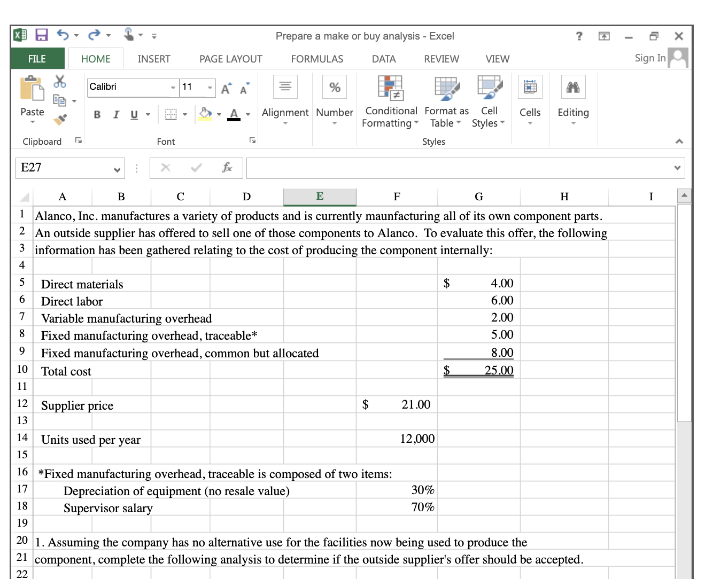This screenshot has height=579, width=728.
Task: Click the Cell Styles button label
Action: [489, 117]
